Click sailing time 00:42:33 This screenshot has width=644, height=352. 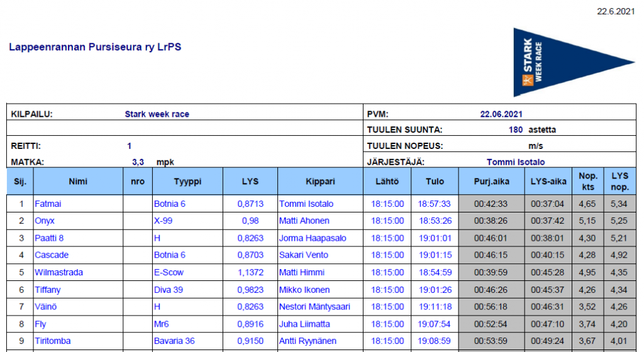491,204
